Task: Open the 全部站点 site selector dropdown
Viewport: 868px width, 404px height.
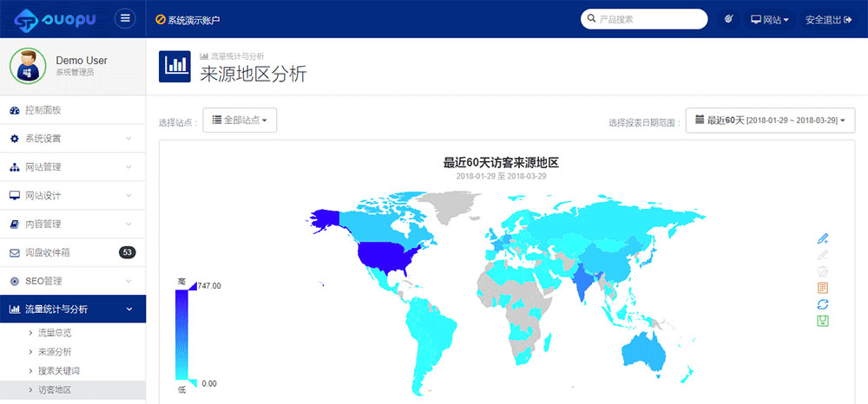Action: [x=240, y=120]
